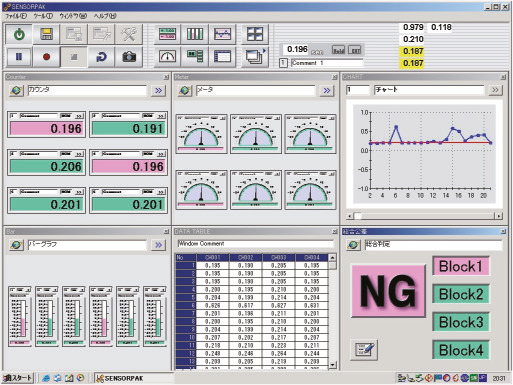Click the small button right of Hold
Image resolution: width=513 pixels, height=385 pixels.
354,50
